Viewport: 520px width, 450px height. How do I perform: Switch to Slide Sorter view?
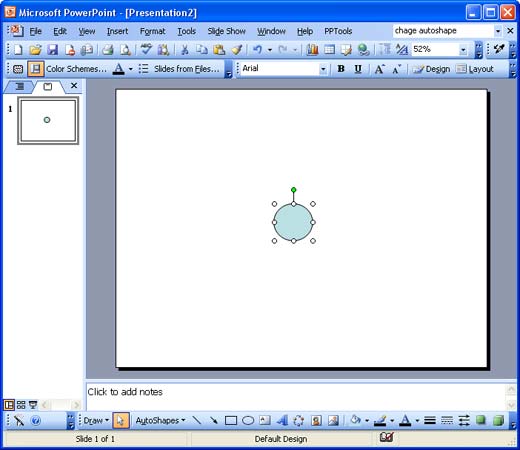pyautogui.click(x=21, y=405)
